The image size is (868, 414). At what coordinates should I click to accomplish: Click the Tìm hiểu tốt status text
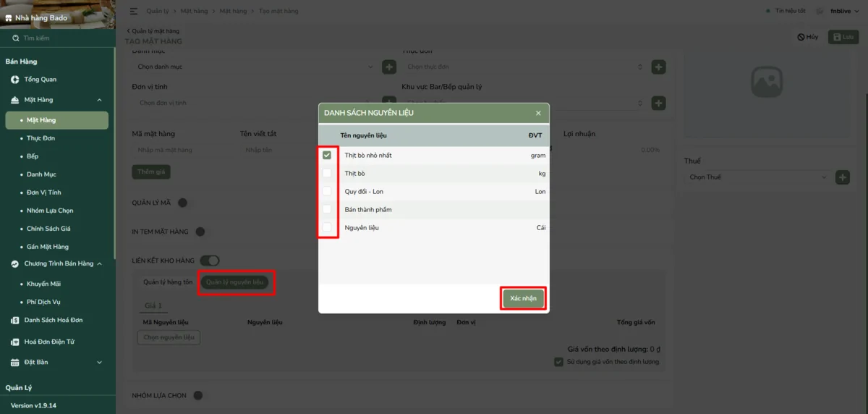790,11
